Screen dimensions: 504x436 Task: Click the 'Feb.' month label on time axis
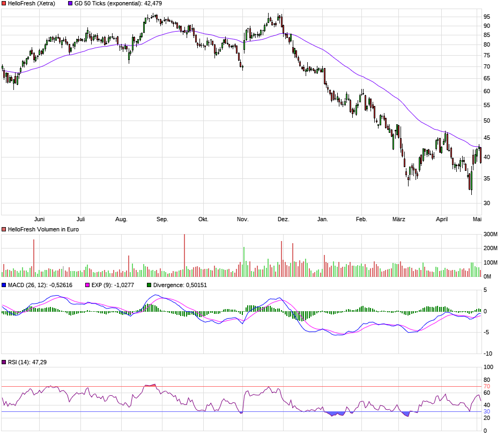click(x=361, y=219)
